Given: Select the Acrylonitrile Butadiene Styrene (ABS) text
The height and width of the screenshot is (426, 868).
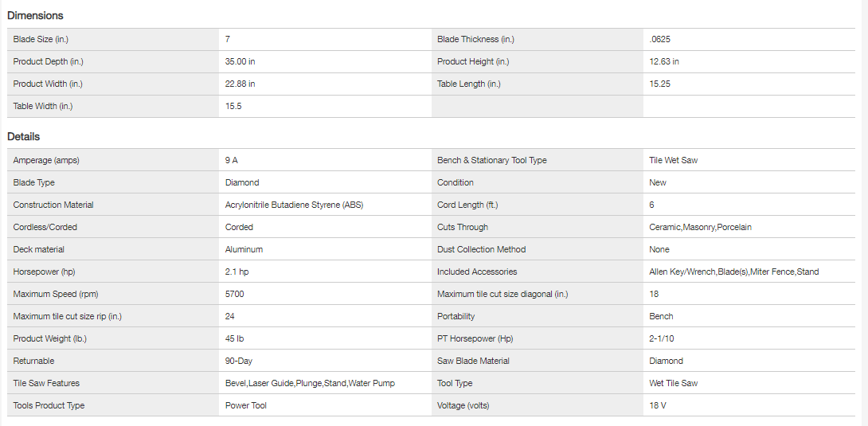Looking at the screenshot, I should (295, 205).
